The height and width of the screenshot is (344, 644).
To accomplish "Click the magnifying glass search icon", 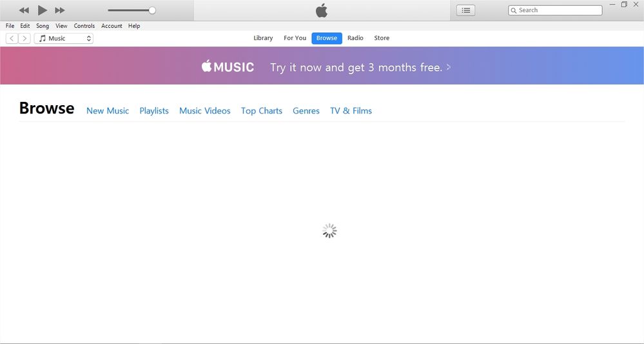I will 513,10.
